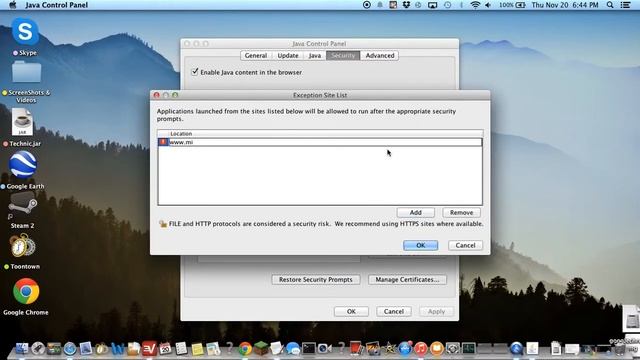The width and height of the screenshot is (640, 360).
Task: Open Messages chat bubble in dock
Action: 293,349
